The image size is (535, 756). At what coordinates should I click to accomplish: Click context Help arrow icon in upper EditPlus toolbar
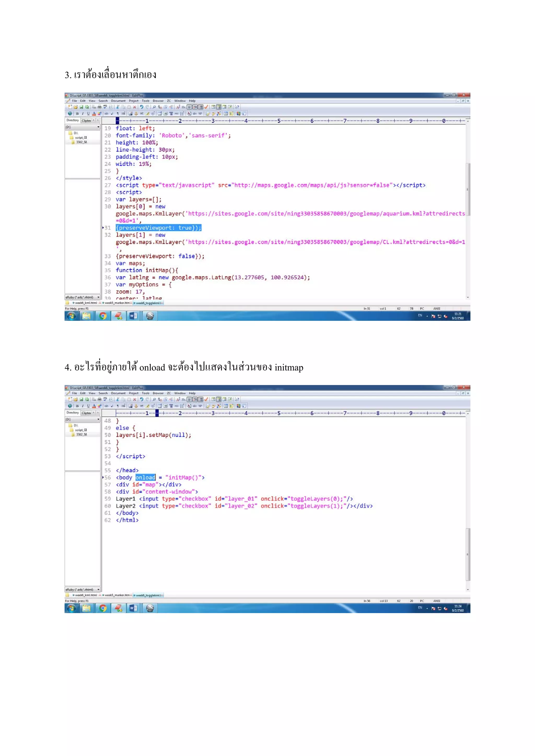[237, 107]
